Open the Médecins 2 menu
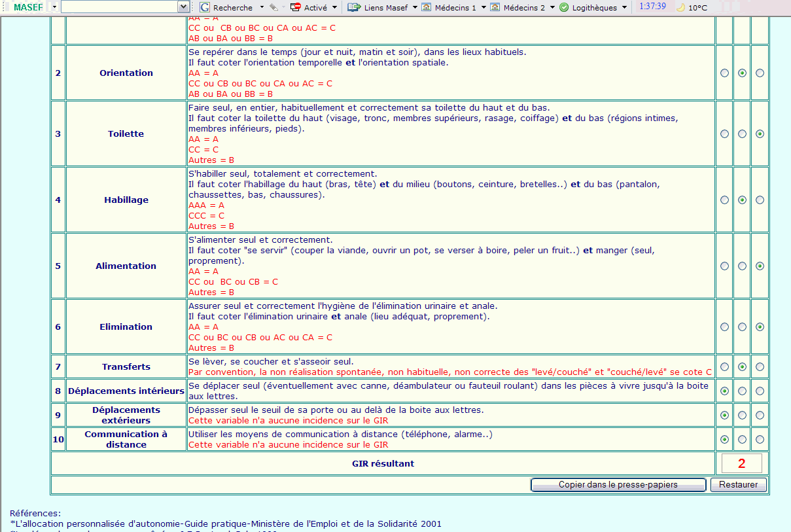 (522, 7)
